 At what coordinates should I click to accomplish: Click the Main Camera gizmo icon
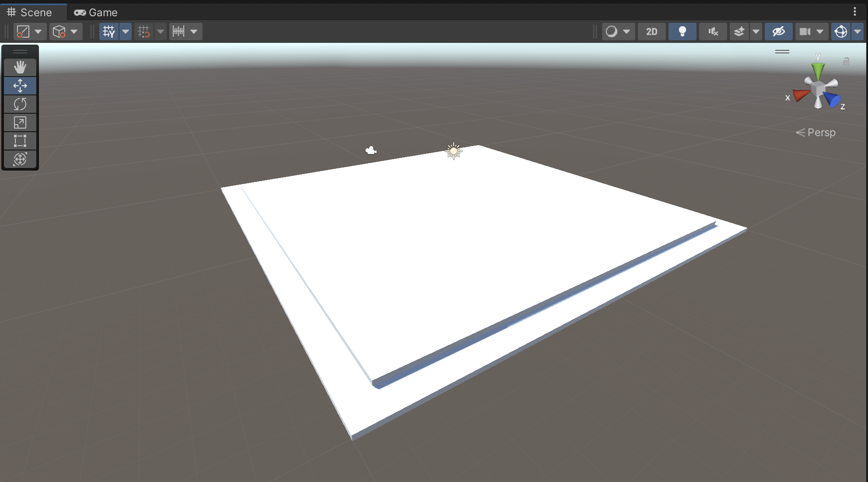(x=371, y=151)
